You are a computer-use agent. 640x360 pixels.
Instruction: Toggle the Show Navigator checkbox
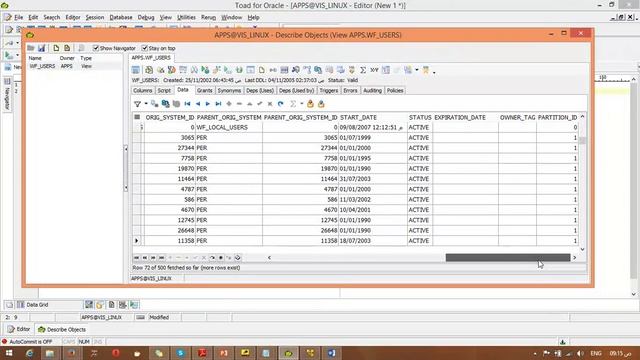click(96, 48)
